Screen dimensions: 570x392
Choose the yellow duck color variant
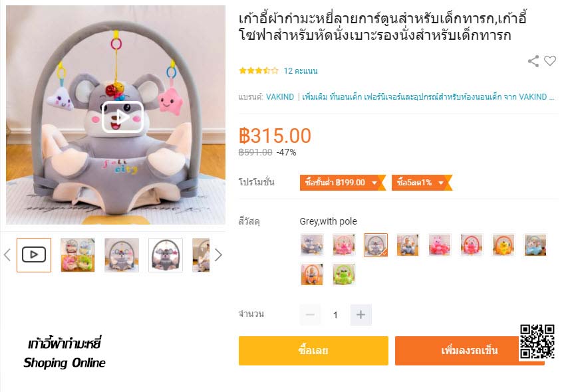[503, 245]
